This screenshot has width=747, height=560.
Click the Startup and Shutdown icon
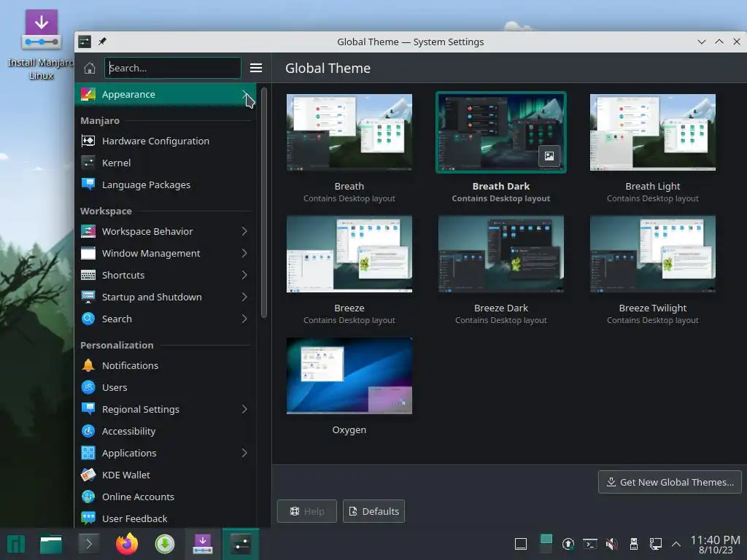coord(88,297)
